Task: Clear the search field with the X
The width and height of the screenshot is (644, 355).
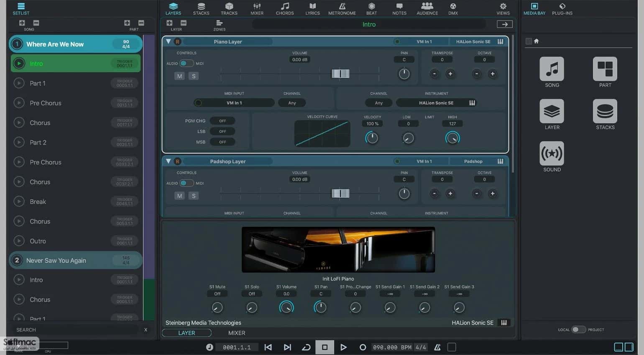Action: pyautogui.click(x=146, y=330)
